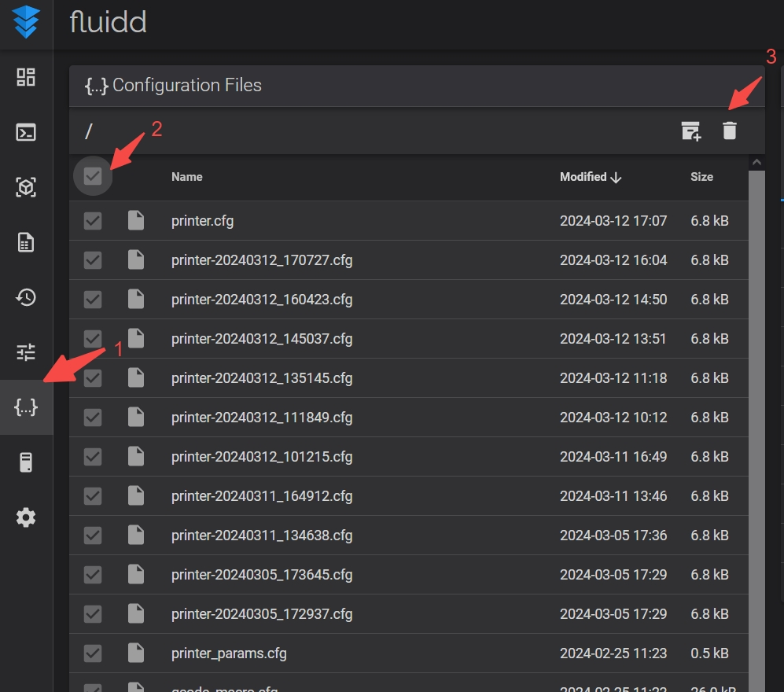Toggle sort direction on the Modified column

pyautogui.click(x=590, y=176)
